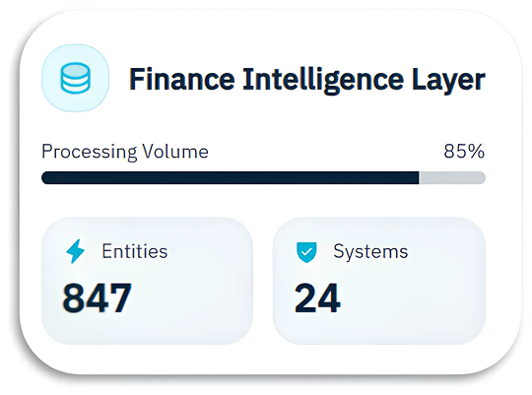
Task: Click the word Finance in the heading
Action: tap(182, 79)
